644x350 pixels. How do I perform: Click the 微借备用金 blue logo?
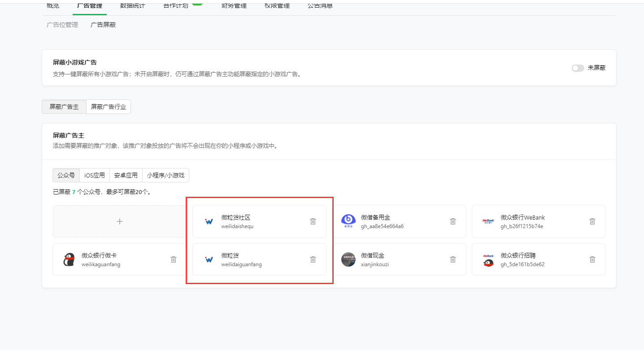click(348, 221)
